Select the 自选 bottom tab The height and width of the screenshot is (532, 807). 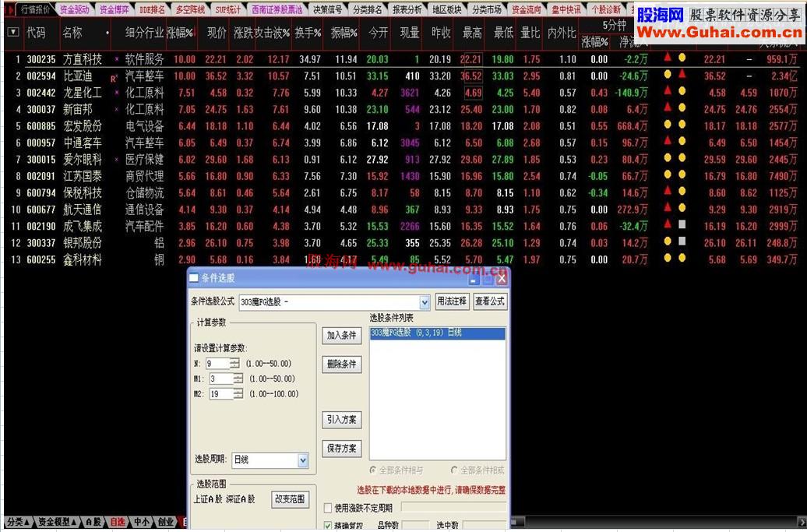[x=118, y=522]
